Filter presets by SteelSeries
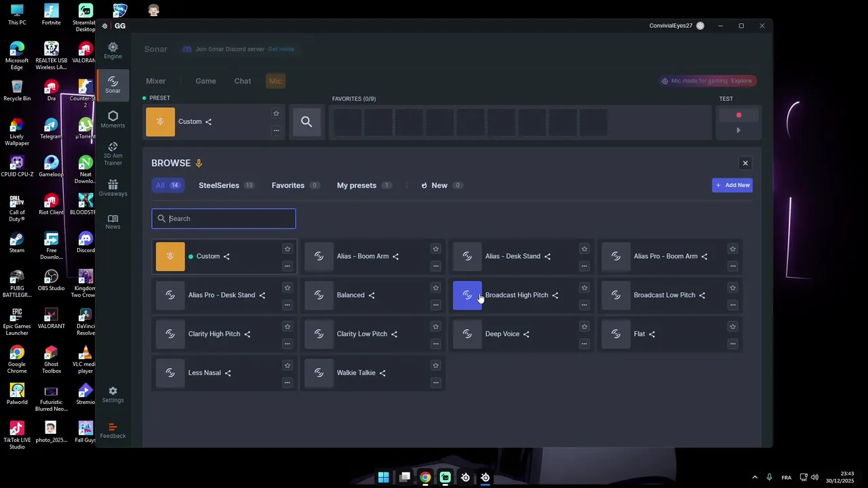The height and width of the screenshot is (488, 868). (x=226, y=186)
